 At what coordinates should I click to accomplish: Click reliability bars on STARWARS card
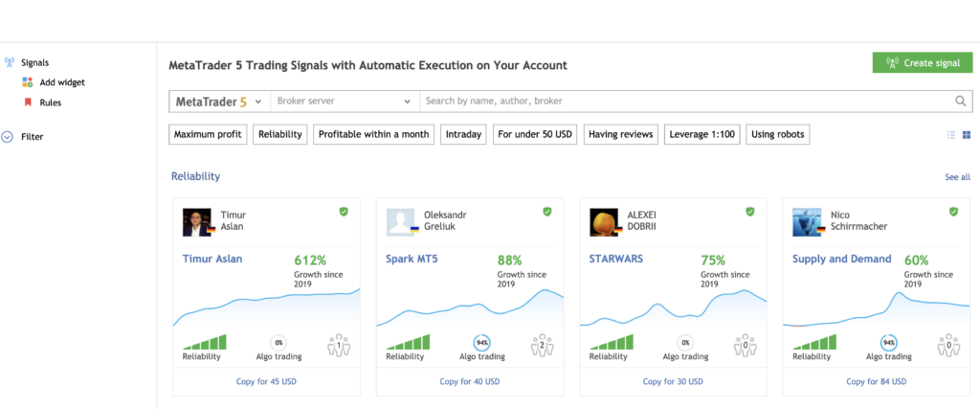(x=612, y=341)
